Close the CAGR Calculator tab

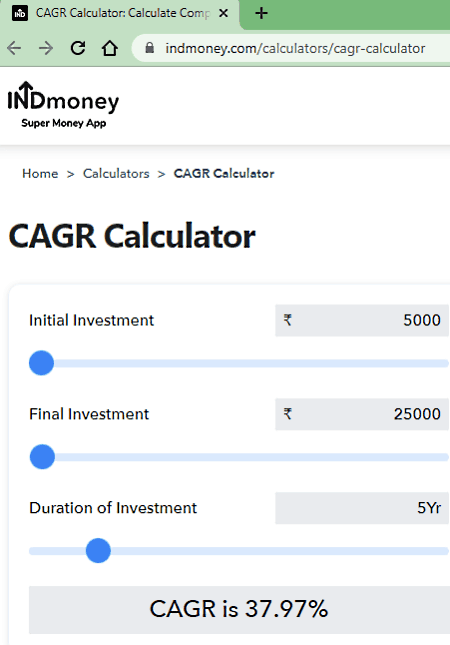223,13
